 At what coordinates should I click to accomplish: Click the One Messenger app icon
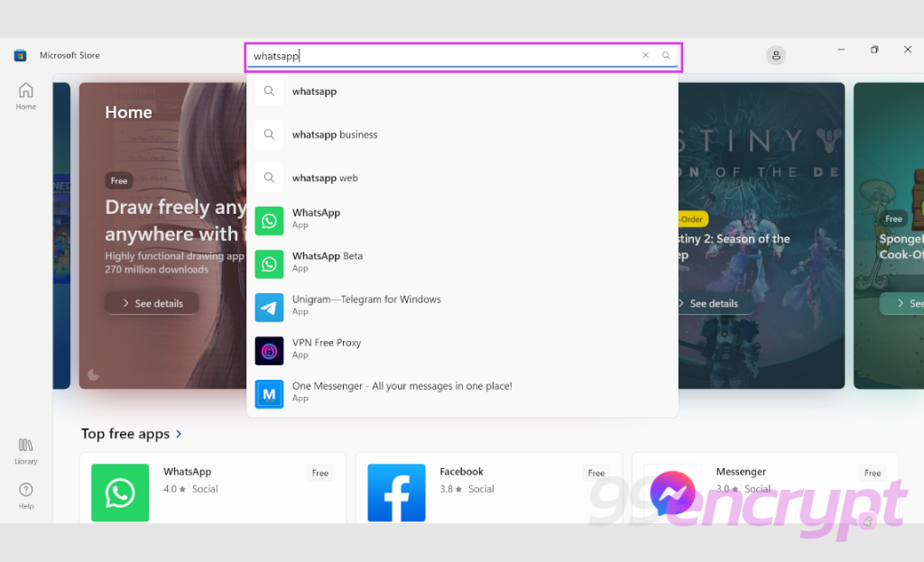tap(269, 393)
